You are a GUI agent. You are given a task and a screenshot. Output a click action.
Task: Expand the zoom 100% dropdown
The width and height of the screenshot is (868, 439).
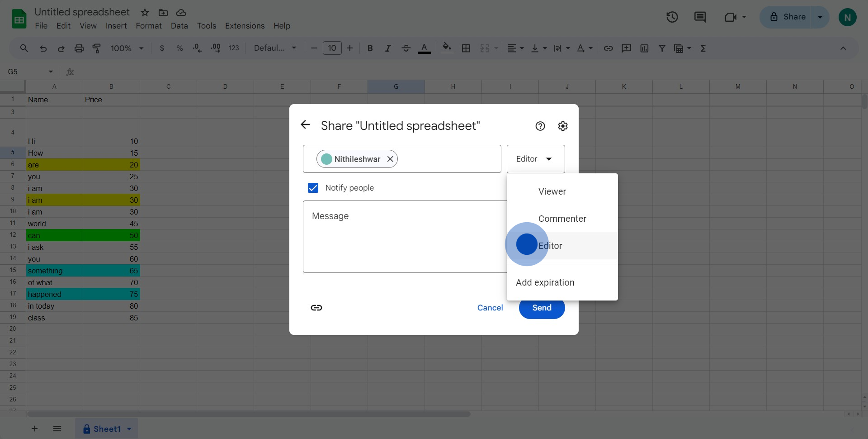(x=127, y=48)
